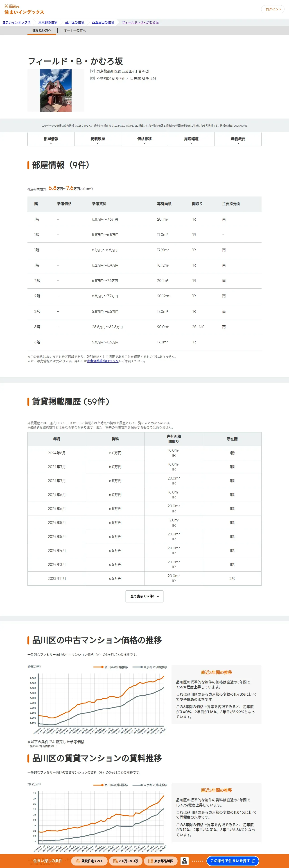
Task: Click the 17.91m² area cell
Action: 163,250
